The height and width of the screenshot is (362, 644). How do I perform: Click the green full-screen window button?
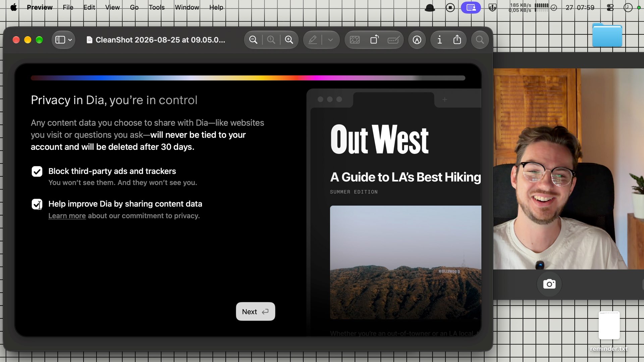coord(39,40)
